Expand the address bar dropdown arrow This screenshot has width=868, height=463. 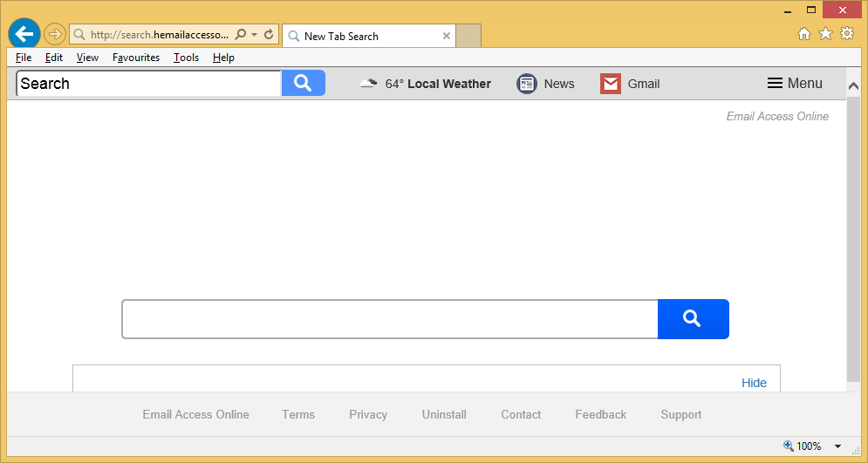254,35
